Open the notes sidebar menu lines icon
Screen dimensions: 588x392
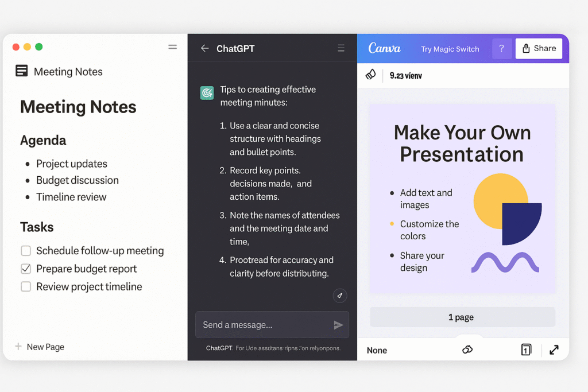coord(172,47)
